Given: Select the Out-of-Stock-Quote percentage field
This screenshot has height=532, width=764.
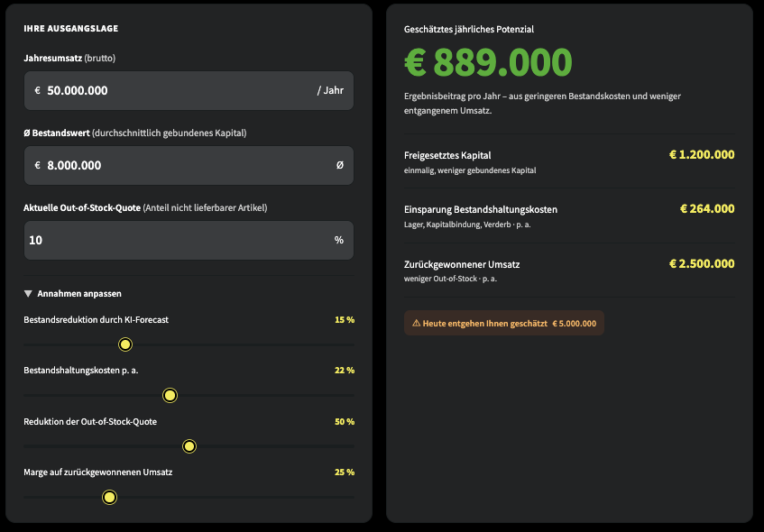Looking at the screenshot, I should [189, 240].
